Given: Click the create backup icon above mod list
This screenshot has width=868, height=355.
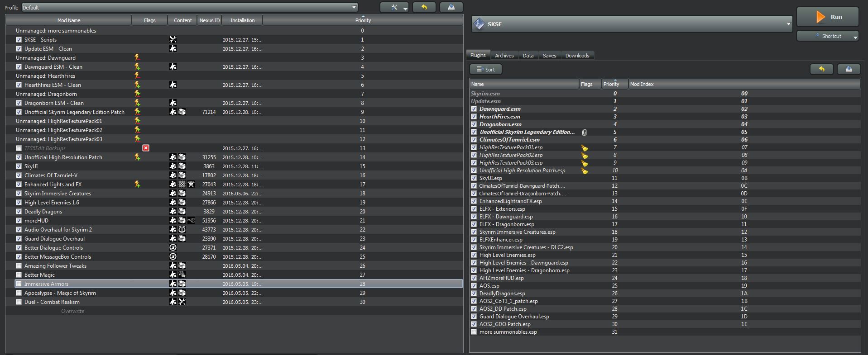Looking at the screenshot, I should point(451,7).
